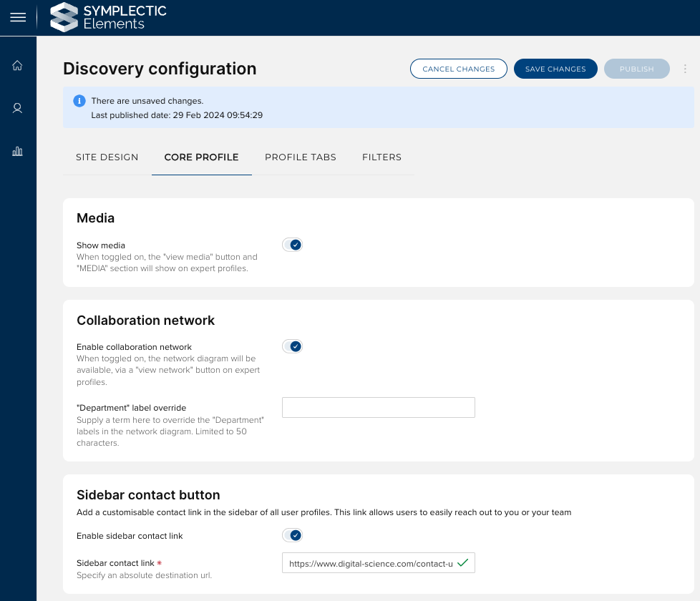
Task: Open the three-dot more options menu
Action: pyautogui.click(x=685, y=69)
